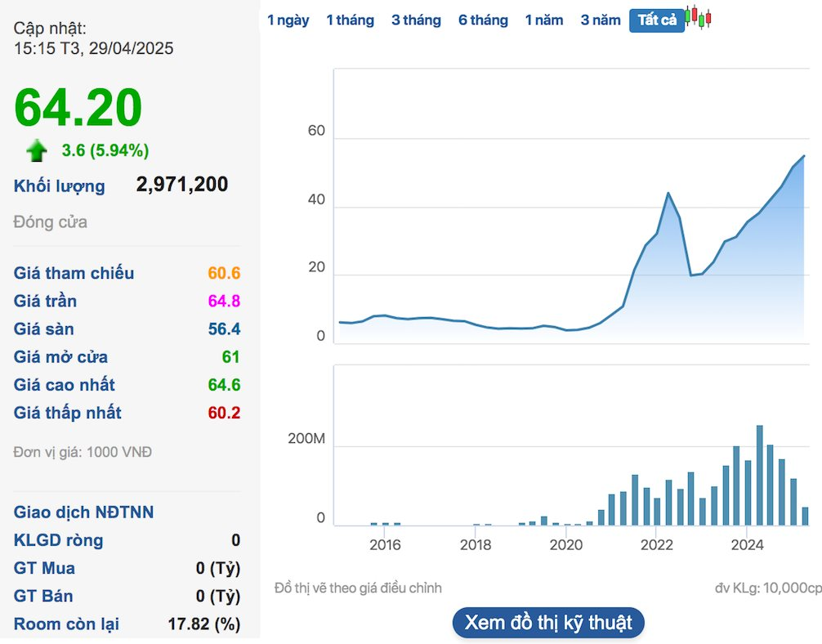Select the reference price value 60.6
This screenshot has width=822, height=644.
pos(224,274)
